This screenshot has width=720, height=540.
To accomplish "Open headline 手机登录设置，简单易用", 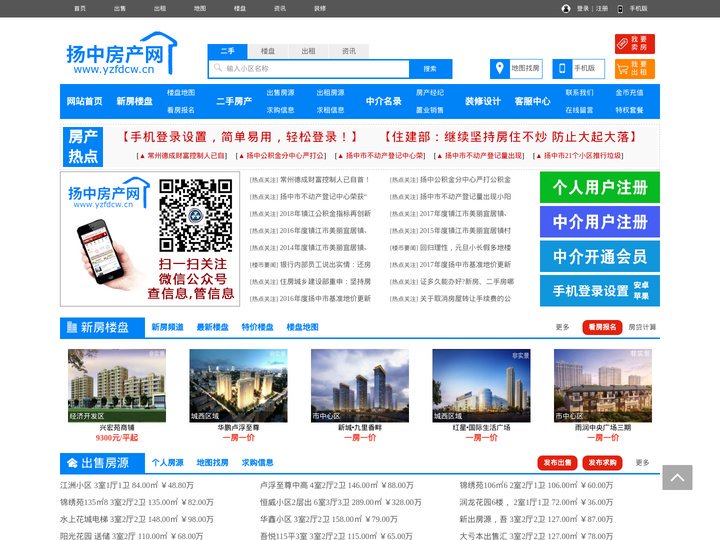I will (240, 137).
